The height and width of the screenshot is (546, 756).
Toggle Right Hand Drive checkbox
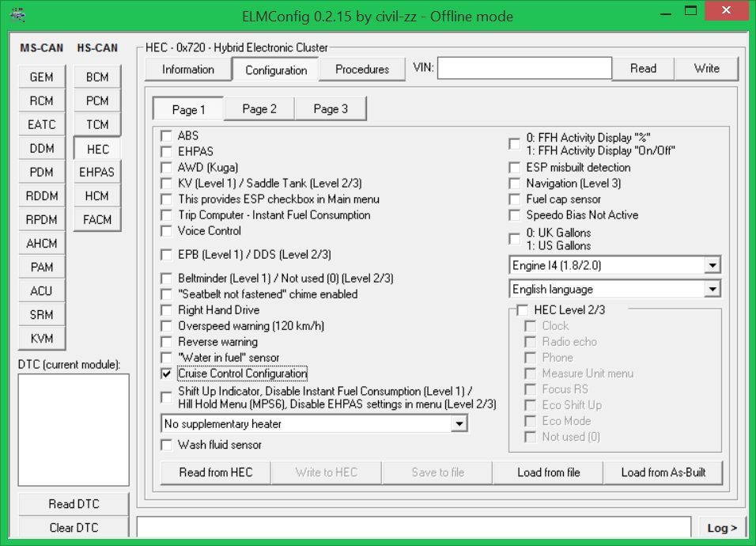point(166,310)
